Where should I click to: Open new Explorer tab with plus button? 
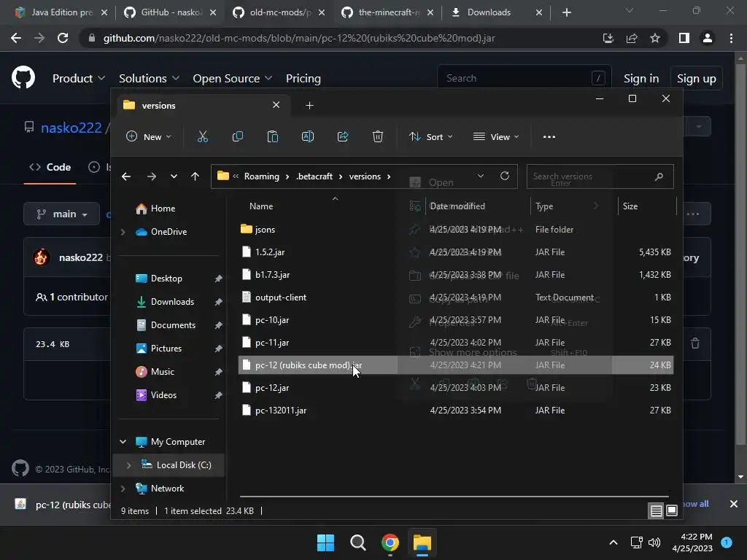click(x=309, y=105)
